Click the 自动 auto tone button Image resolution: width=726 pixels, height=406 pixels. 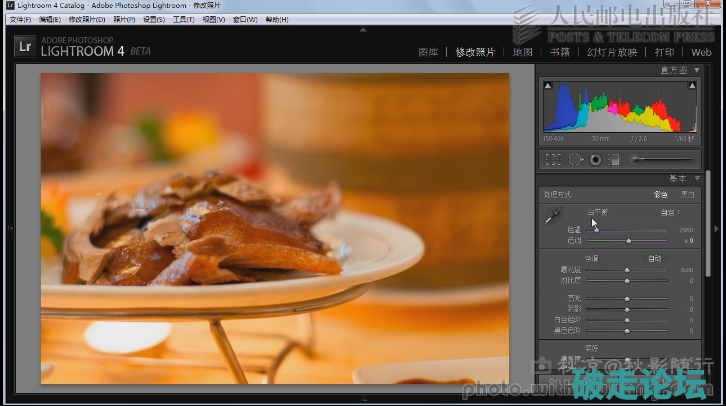pyautogui.click(x=654, y=258)
